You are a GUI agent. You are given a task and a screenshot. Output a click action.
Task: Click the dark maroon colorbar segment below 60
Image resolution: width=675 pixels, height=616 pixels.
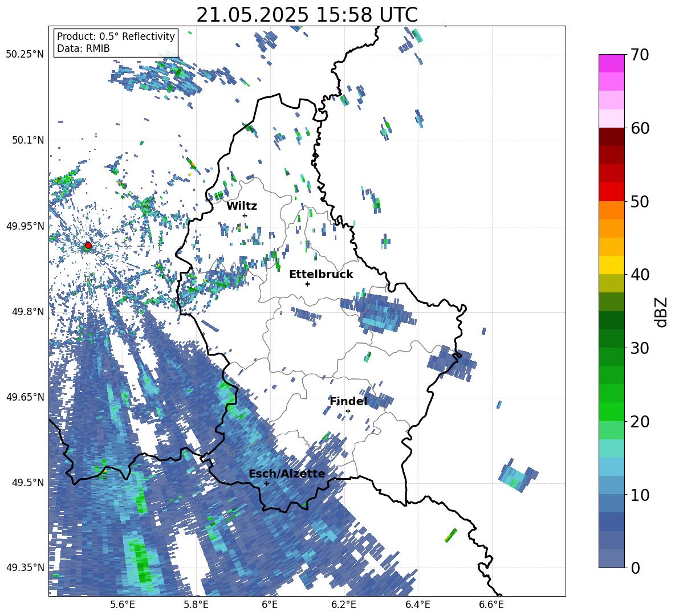(x=611, y=137)
